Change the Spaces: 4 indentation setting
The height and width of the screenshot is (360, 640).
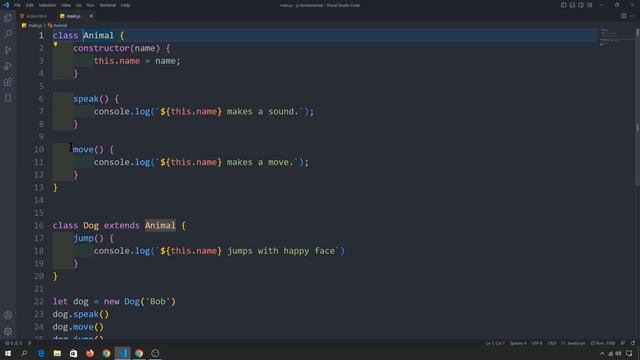pyautogui.click(x=518, y=343)
